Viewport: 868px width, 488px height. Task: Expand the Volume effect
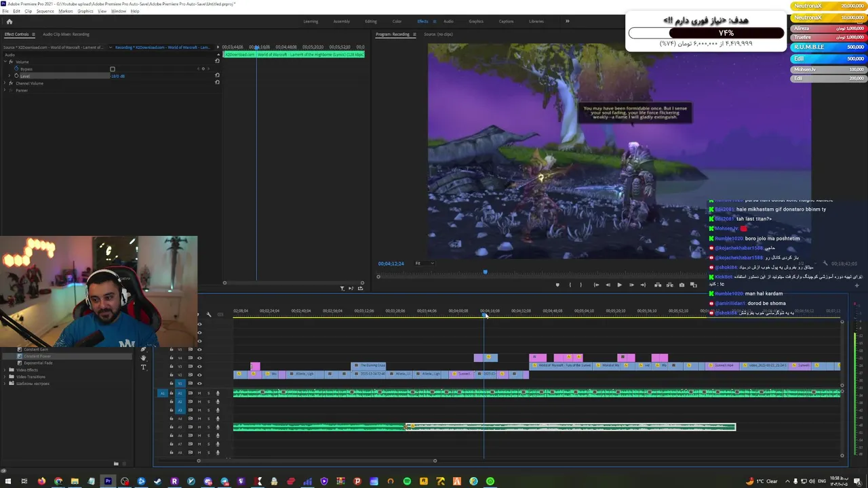[5, 62]
